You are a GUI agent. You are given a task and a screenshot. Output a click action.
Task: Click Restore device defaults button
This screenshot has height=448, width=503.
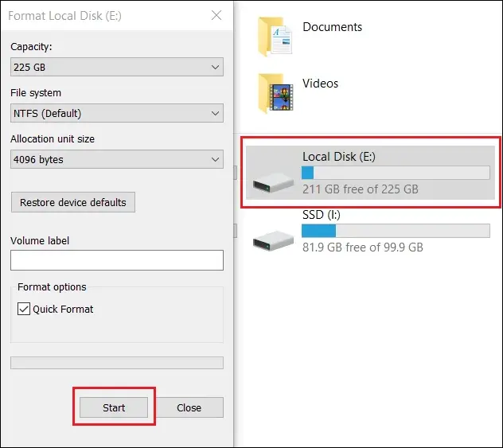[x=73, y=202]
